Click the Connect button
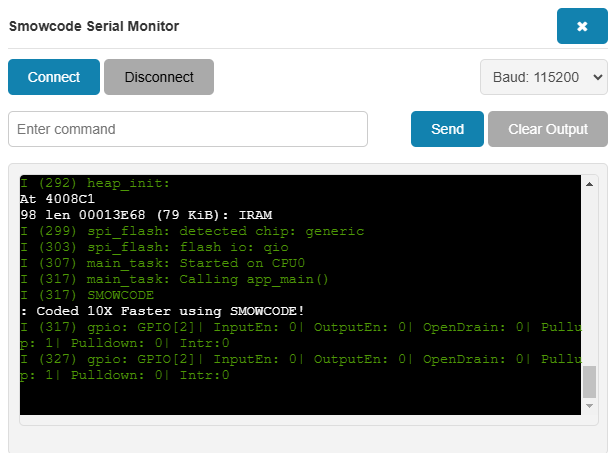This screenshot has width=609, height=453. coord(54,77)
